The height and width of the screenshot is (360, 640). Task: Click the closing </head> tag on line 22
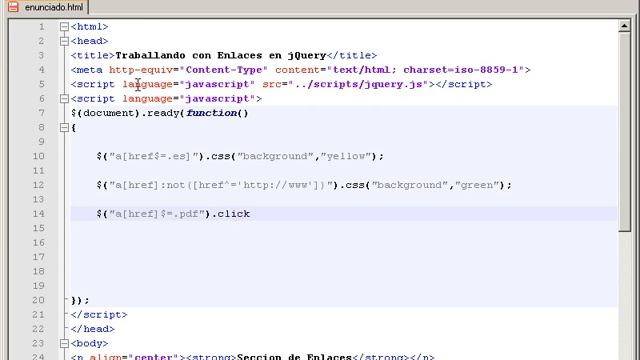(x=92, y=329)
